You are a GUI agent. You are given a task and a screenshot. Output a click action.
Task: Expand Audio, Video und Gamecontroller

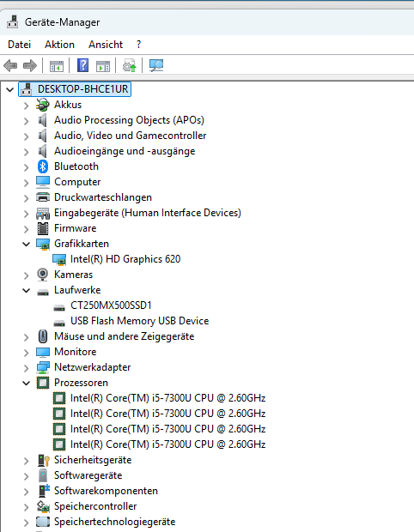click(x=26, y=136)
